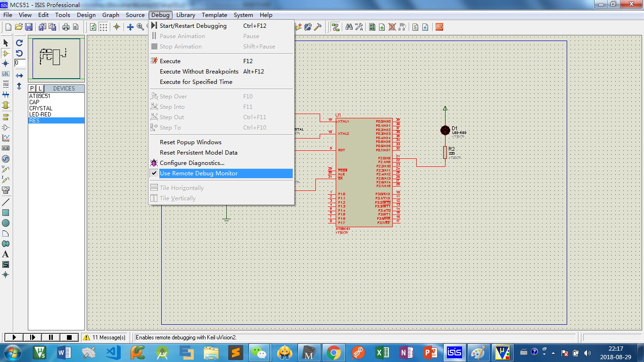Select the Buses Mode tool
The width and height of the screenshot is (644, 362).
pos(6,95)
